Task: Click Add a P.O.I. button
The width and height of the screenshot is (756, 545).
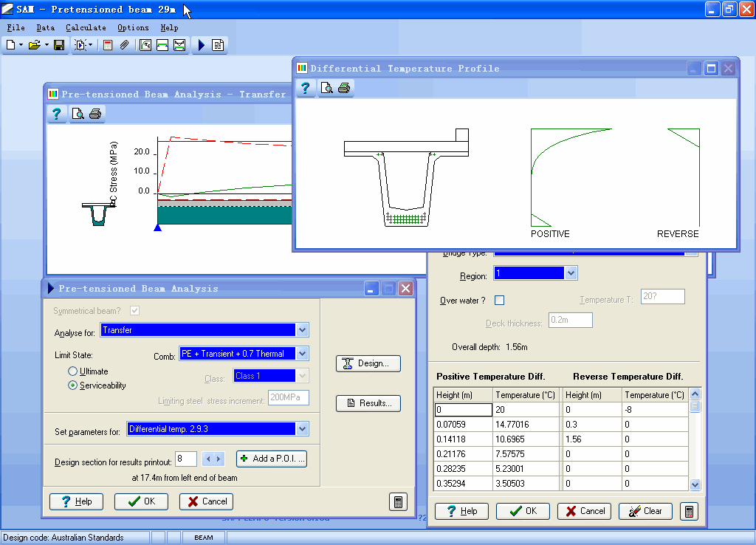Action: coord(272,459)
